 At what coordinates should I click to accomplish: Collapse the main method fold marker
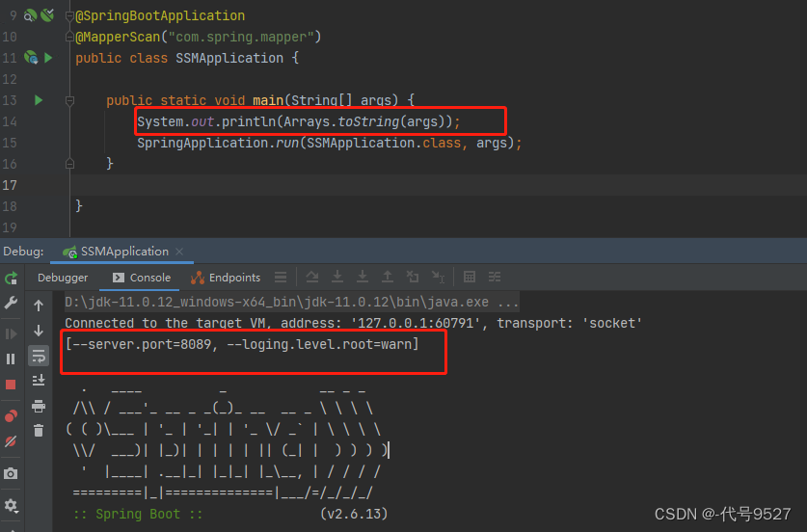(70, 100)
